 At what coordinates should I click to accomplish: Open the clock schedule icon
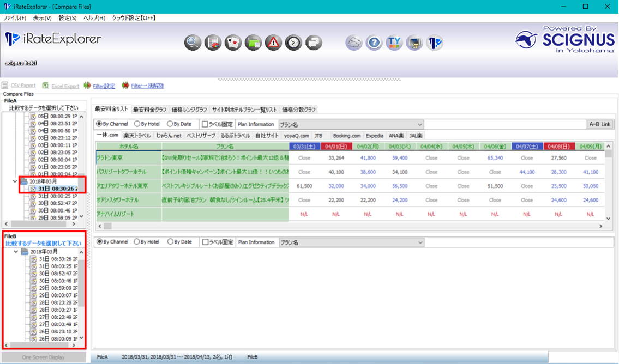pos(293,43)
